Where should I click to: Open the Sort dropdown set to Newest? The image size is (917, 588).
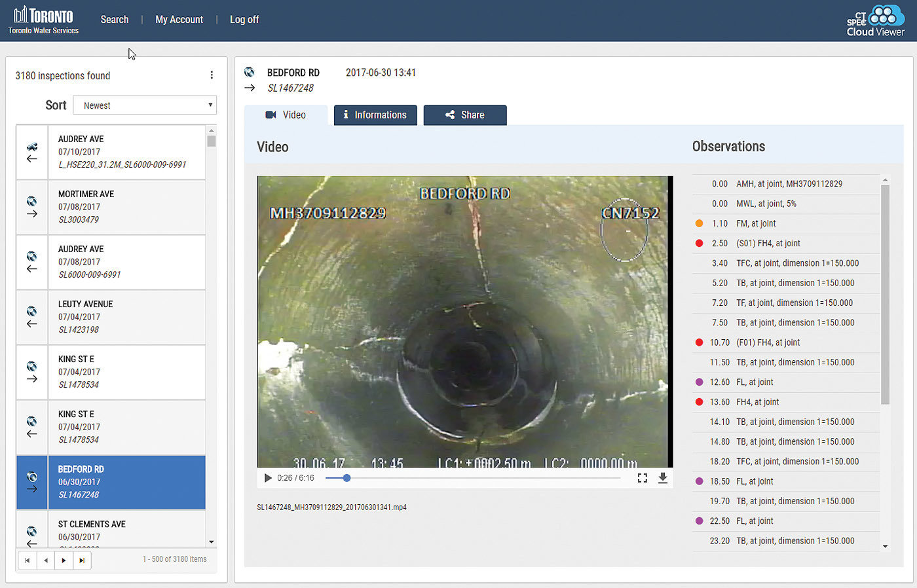(x=144, y=105)
